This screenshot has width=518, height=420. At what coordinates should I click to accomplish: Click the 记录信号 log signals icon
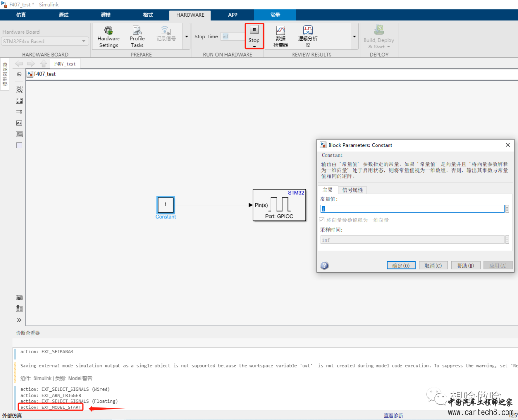166,34
